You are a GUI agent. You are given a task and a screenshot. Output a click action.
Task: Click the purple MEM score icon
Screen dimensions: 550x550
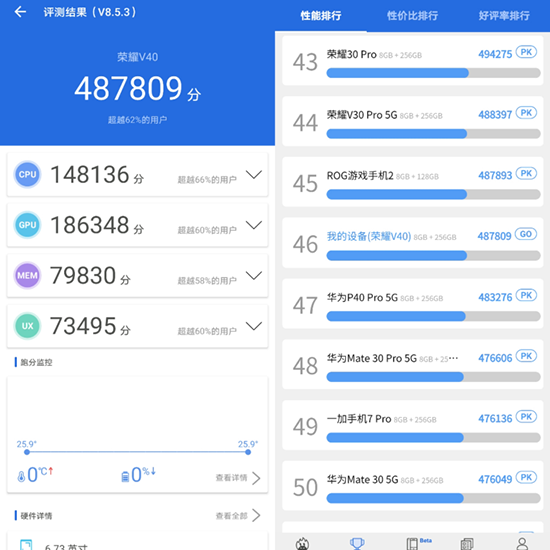(27, 275)
